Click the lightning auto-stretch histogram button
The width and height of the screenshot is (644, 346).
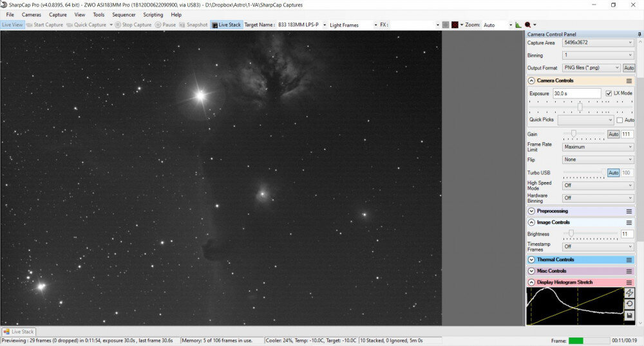click(x=629, y=293)
